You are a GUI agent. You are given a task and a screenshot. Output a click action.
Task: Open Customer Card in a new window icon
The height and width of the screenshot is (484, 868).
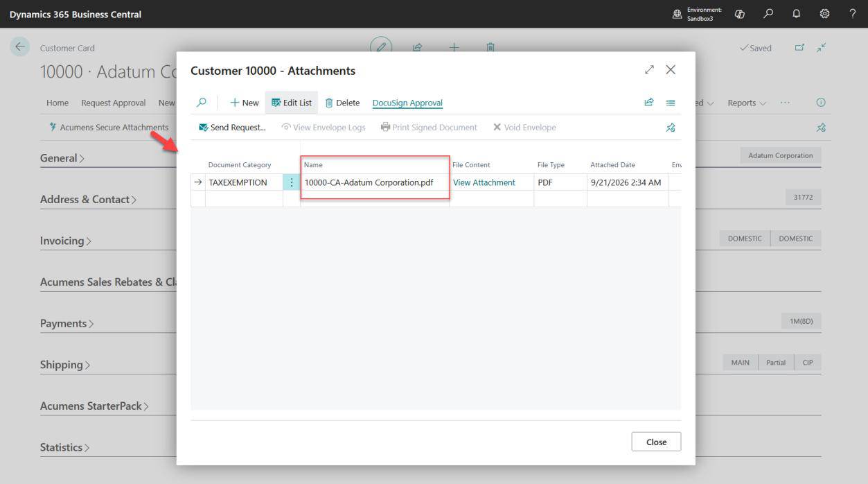point(799,48)
